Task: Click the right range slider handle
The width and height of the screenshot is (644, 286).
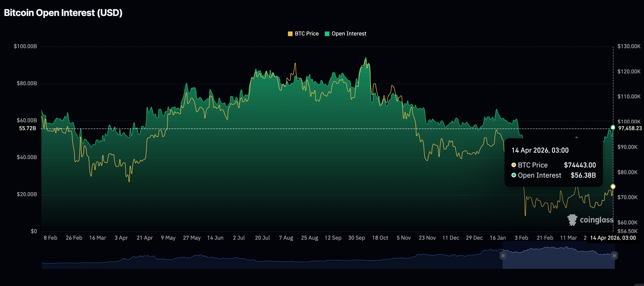Action: coord(614,255)
